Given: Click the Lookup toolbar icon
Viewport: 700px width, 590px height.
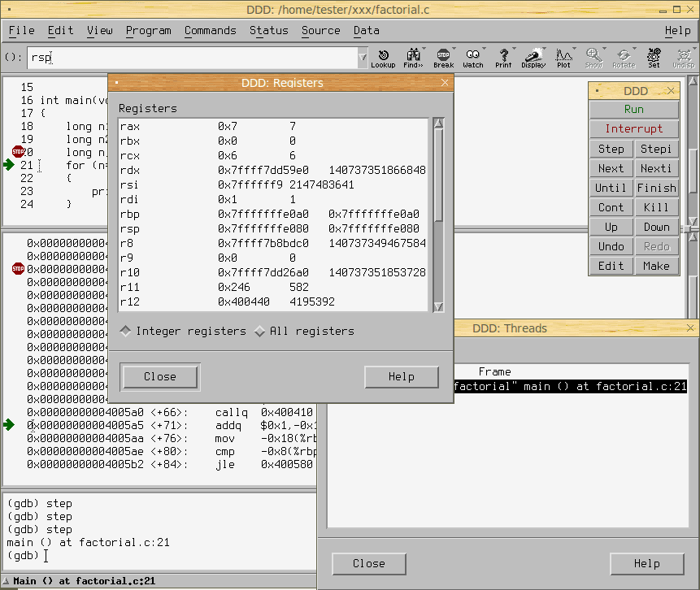Looking at the screenshot, I should tap(383, 58).
